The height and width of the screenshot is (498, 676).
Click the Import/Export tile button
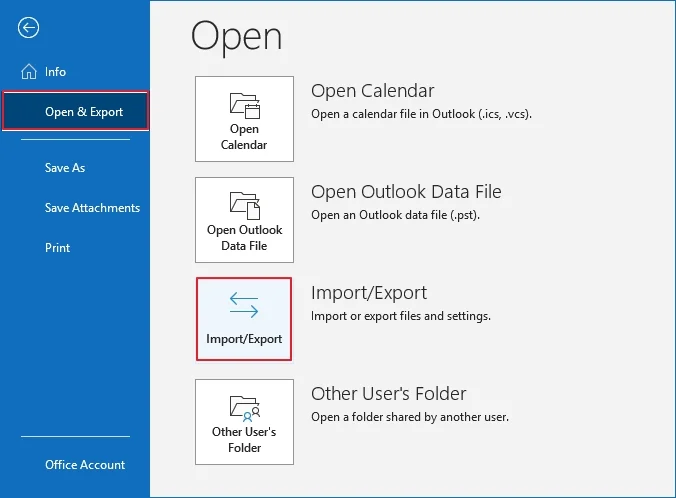[244, 319]
